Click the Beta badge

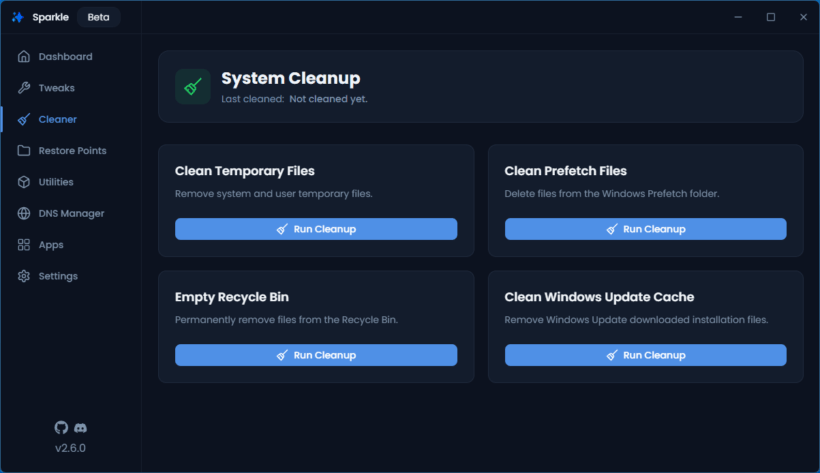pyautogui.click(x=98, y=17)
